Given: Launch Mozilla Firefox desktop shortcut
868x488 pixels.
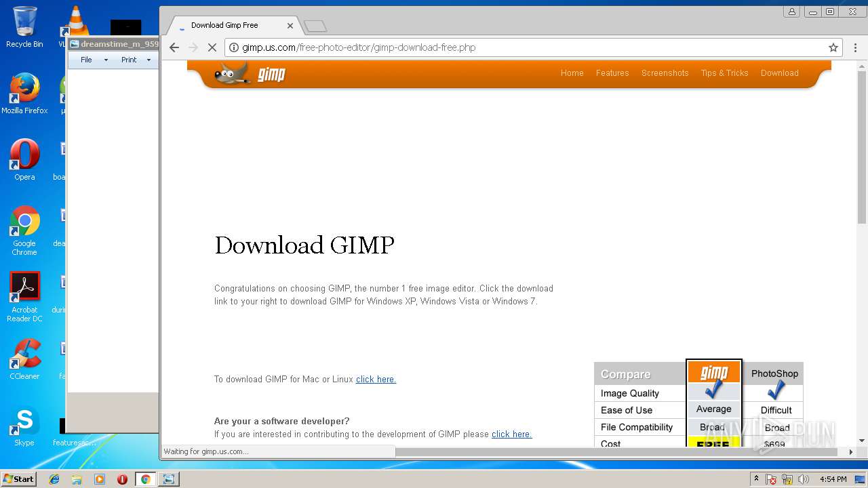Looking at the screenshot, I should (x=24, y=94).
